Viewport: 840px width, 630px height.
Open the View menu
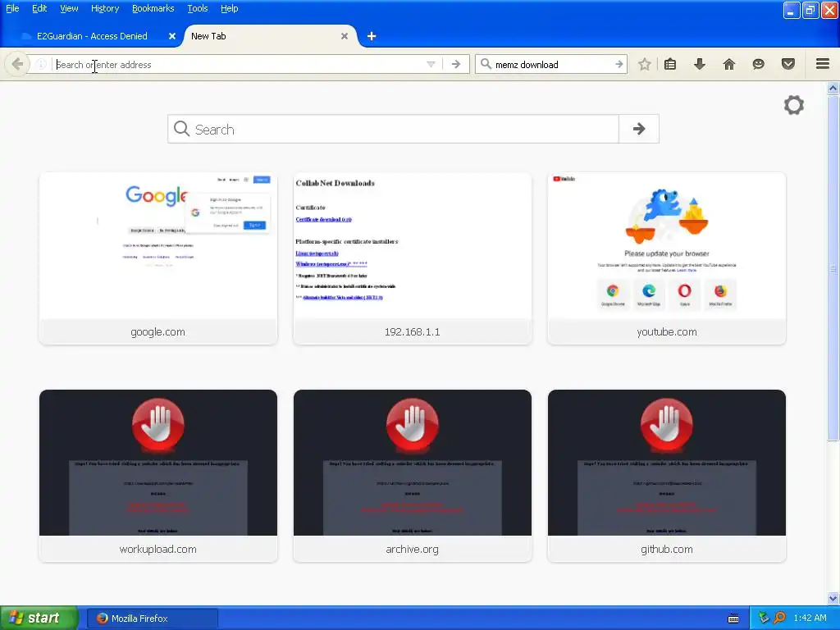point(69,8)
